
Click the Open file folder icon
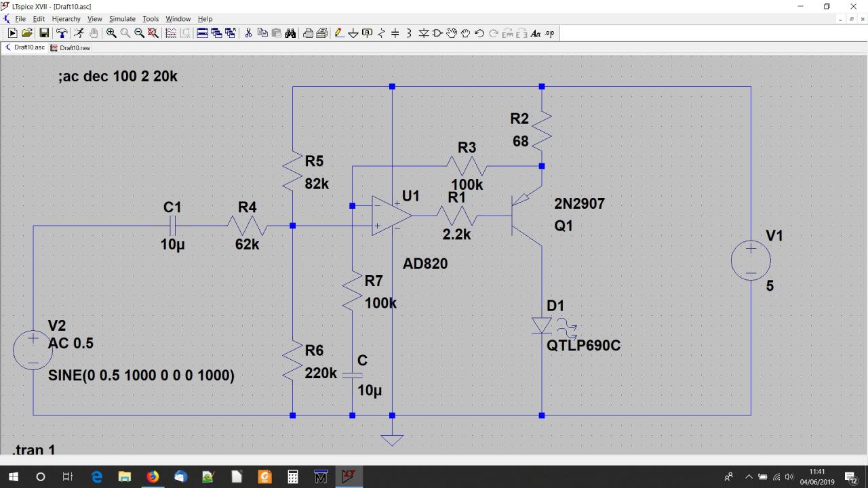click(27, 33)
